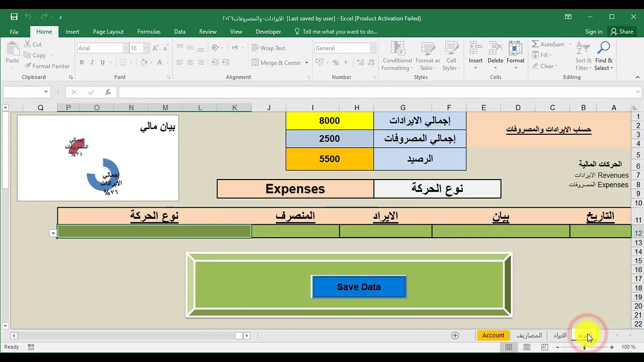The width and height of the screenshot is (644, 362).
Task: Click the Insert Function fx icon
Action: (x=108, y=92)
